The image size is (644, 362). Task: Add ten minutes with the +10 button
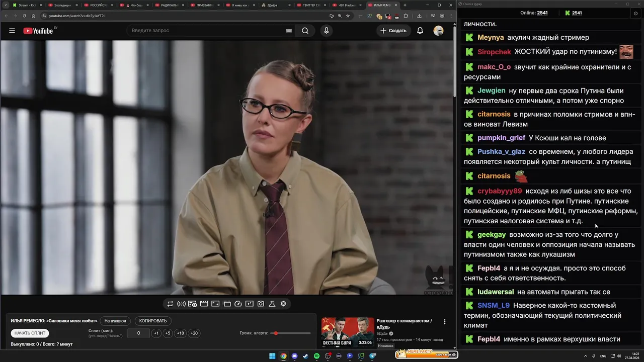pos(180,333)
